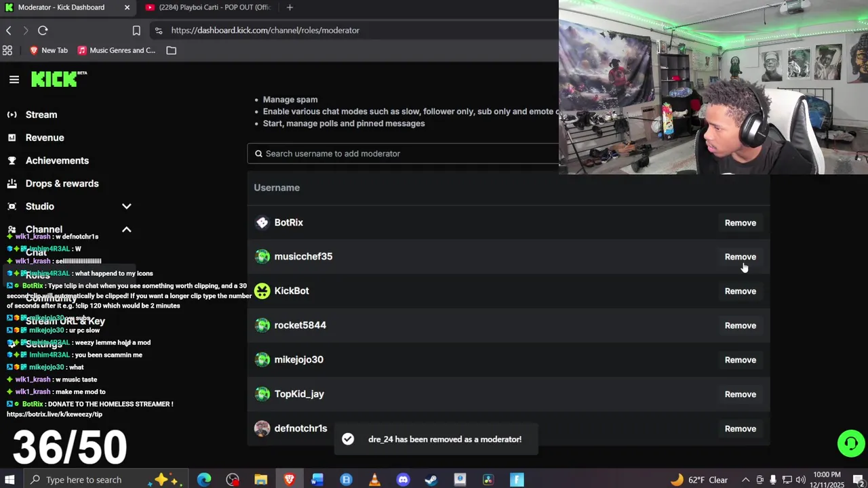Click rocket5844 avatar
Image resolution: width=868 pixels, height=488 pixels.
(x=262, y=325)
